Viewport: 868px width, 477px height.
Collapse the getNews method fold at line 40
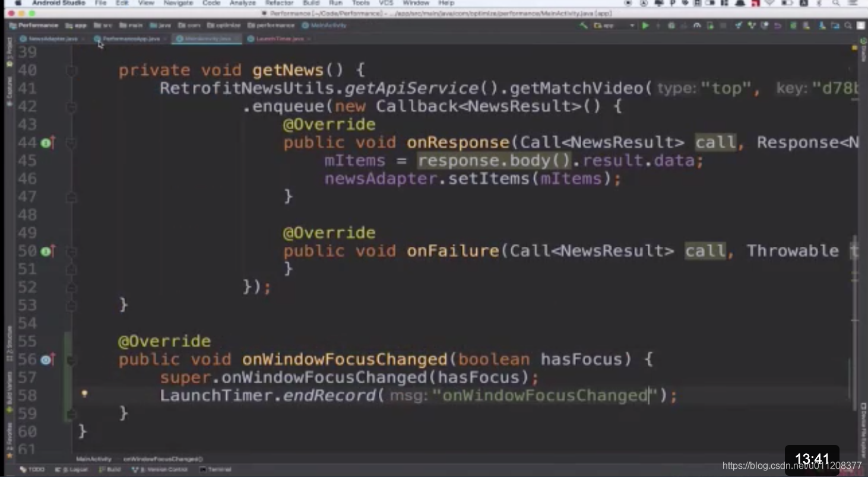71,71
